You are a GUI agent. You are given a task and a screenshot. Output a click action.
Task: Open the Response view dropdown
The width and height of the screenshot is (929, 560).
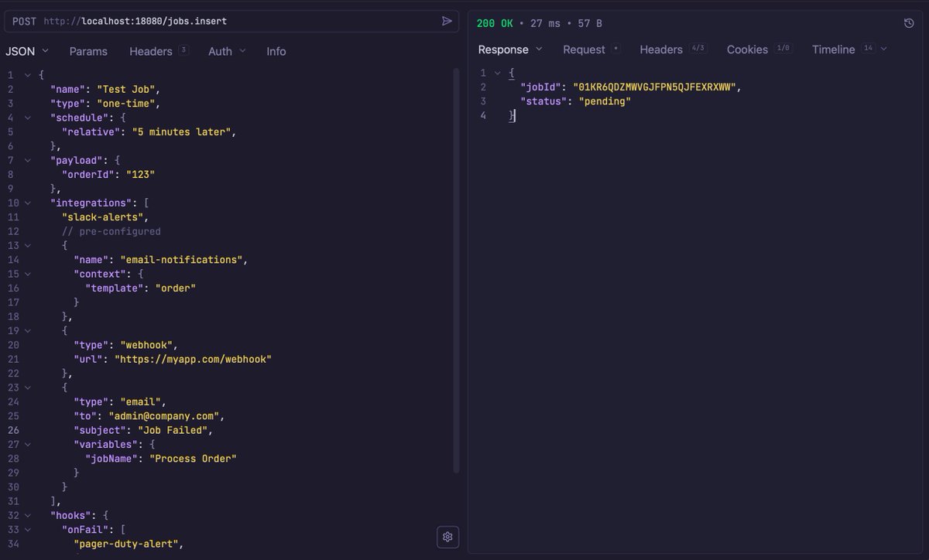(x=510, y=50)
